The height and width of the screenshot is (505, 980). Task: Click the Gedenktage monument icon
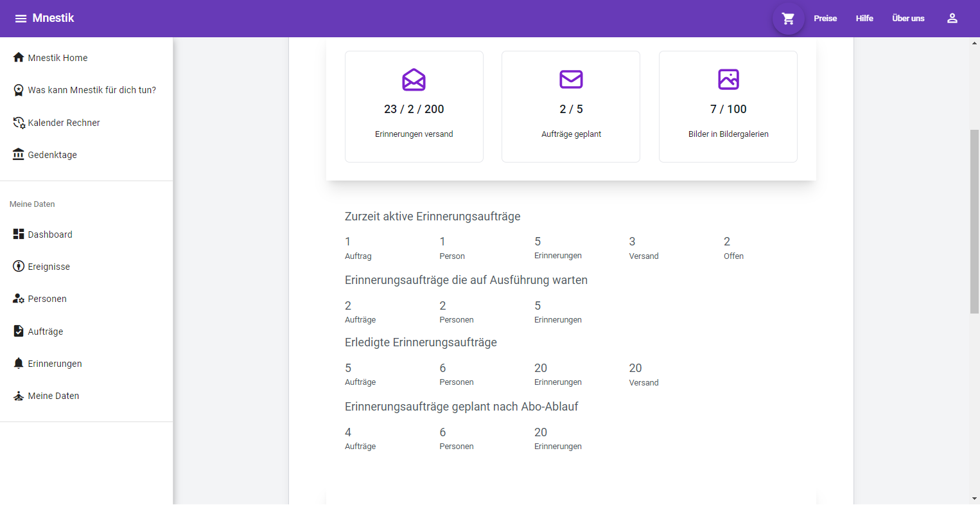click(19, 155)
